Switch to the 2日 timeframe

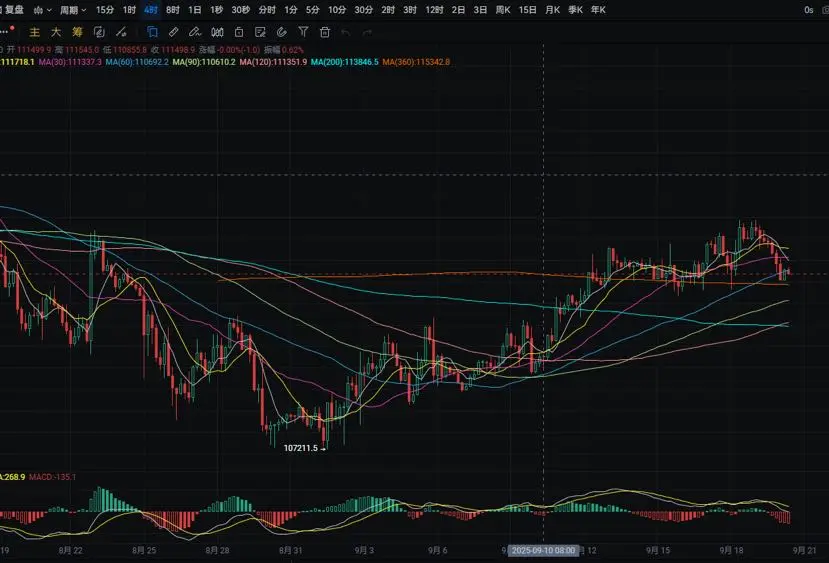(x=458, y=10)
